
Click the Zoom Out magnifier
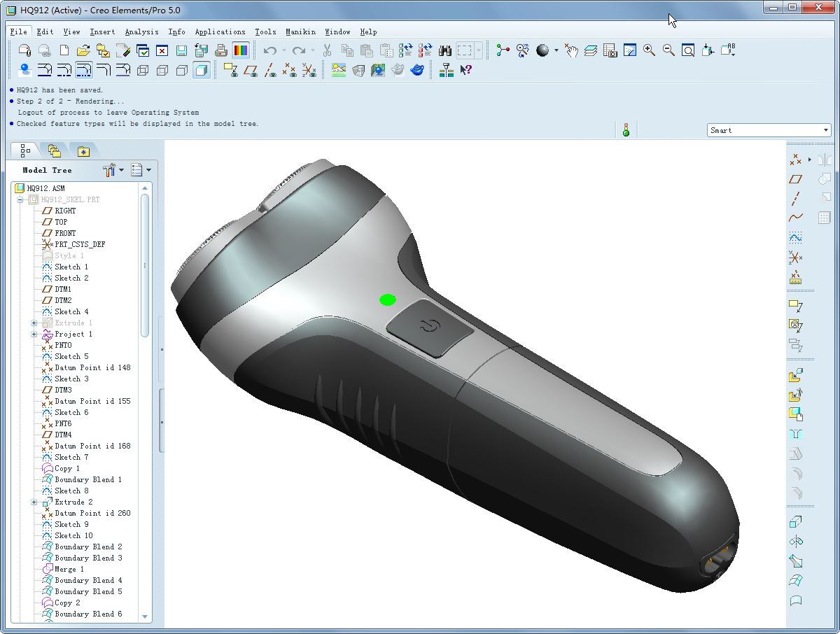tap(668, 50)
